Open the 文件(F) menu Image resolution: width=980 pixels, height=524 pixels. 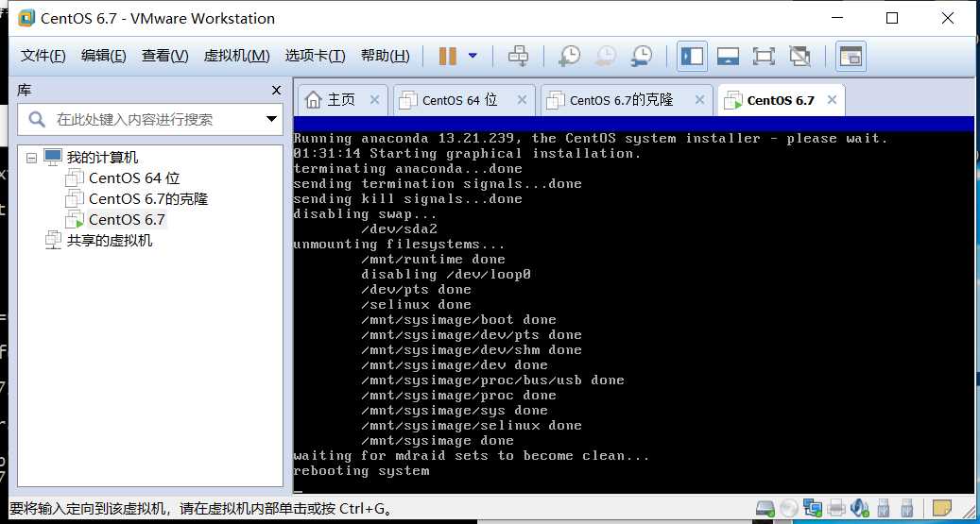pos(43,57)
